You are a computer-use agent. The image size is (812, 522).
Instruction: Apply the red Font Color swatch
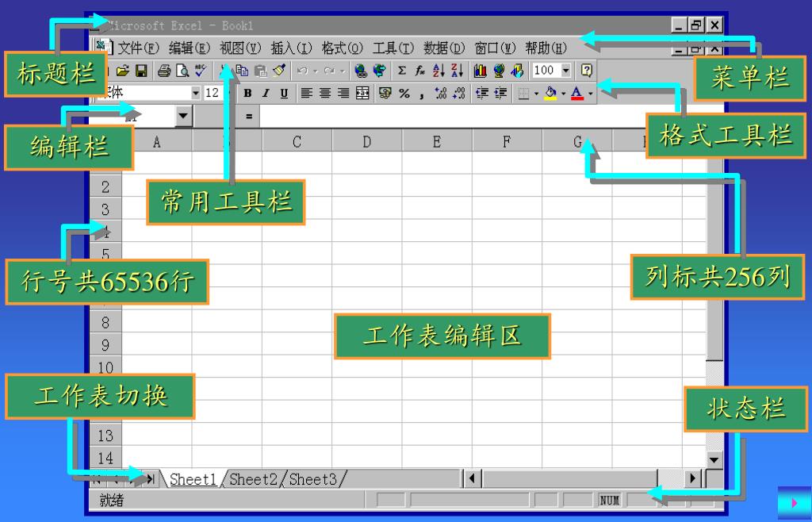(x=577, y=94)
